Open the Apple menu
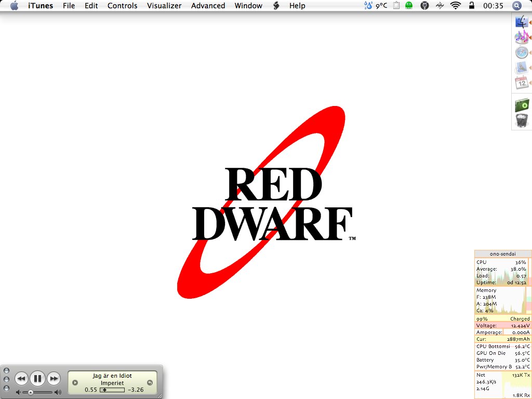 (14, 6)
